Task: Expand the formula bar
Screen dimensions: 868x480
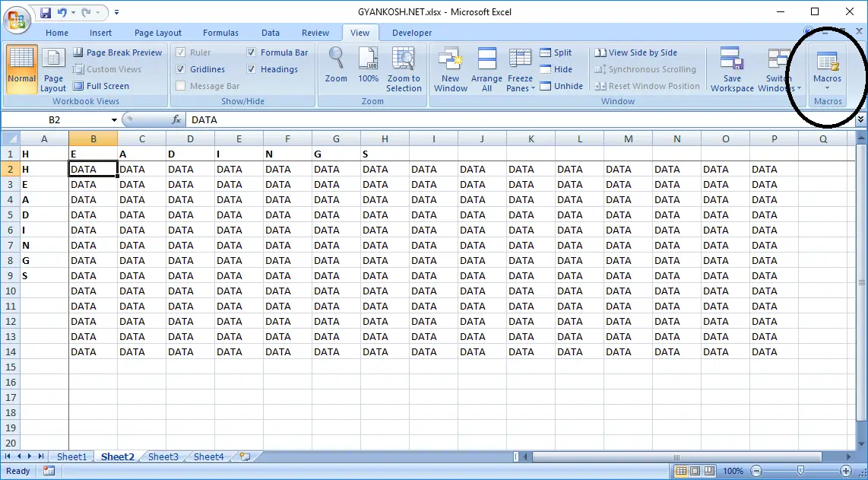Action: point(861,119)
